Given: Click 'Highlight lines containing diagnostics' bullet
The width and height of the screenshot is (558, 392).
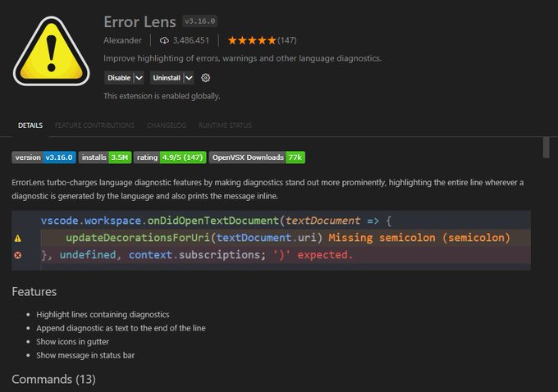Looking at the screenshot, I should 103,314.
